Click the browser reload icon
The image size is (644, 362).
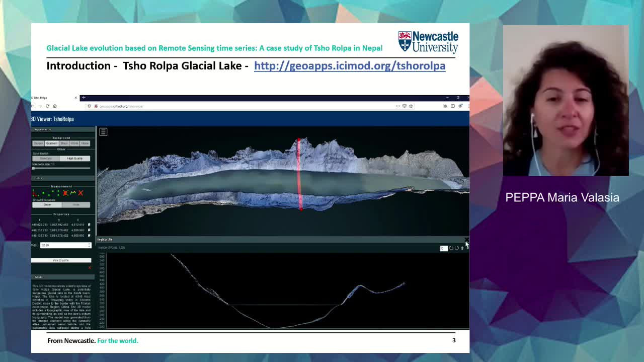pos(48,106)
